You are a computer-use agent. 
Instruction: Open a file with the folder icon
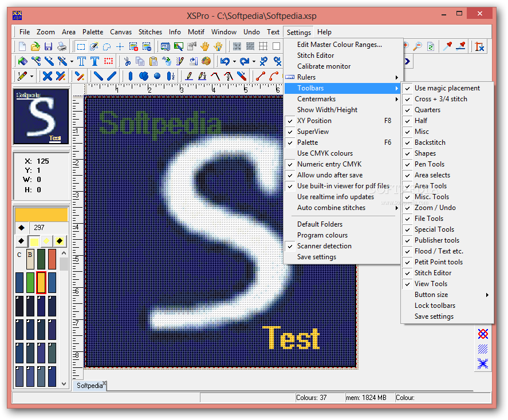pyautogui.click(x=36, y=46)
